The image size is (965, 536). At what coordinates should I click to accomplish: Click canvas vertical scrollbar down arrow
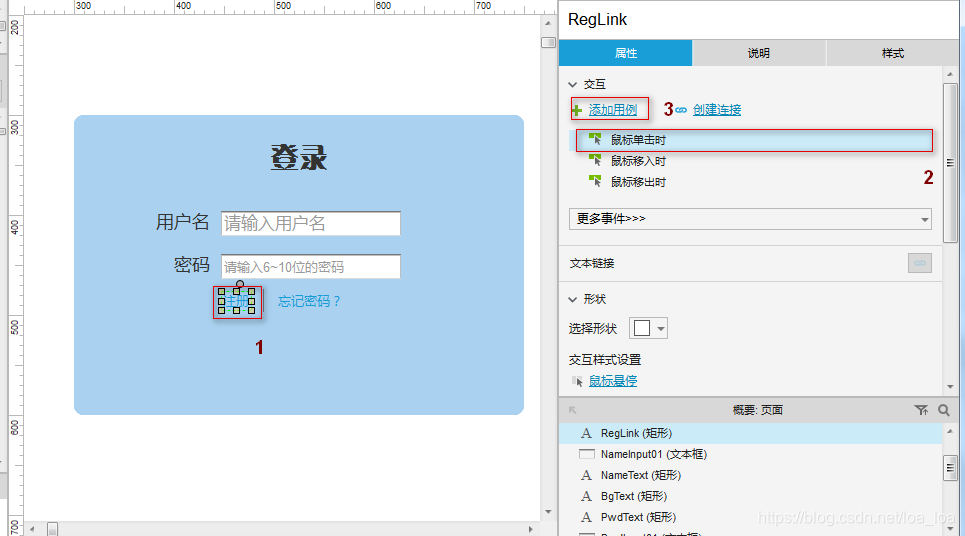click(548, 512)
